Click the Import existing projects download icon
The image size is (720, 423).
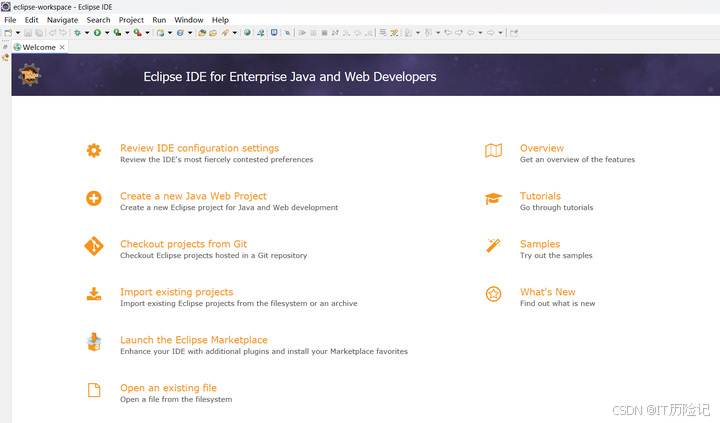(x=94, y=294)
